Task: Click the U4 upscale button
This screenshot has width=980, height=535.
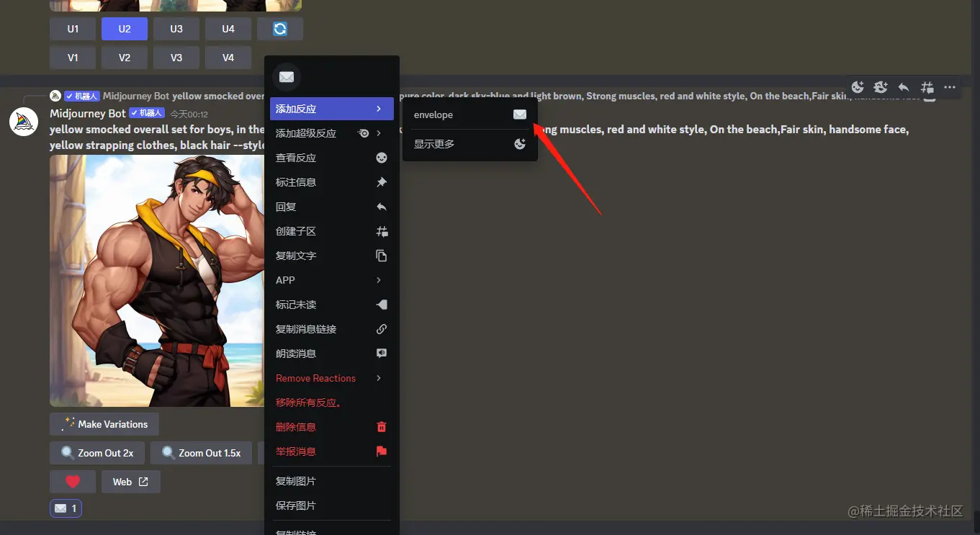Action: pos(228,29)
